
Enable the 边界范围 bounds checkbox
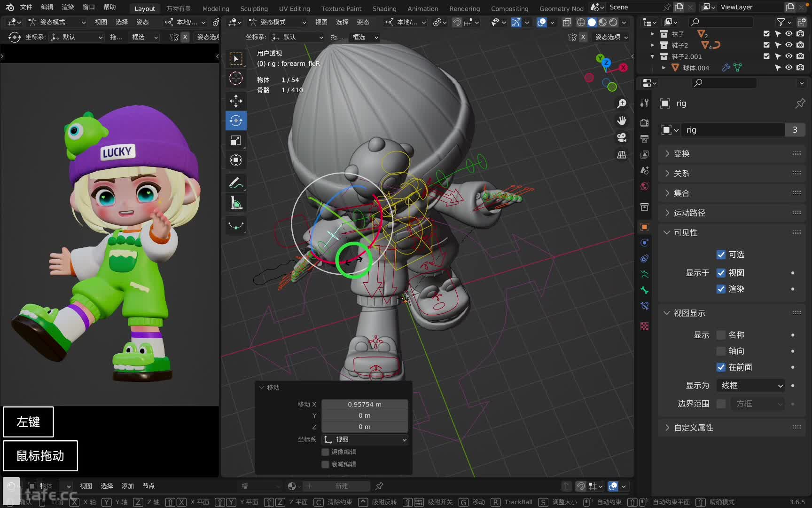coord(721,404)
